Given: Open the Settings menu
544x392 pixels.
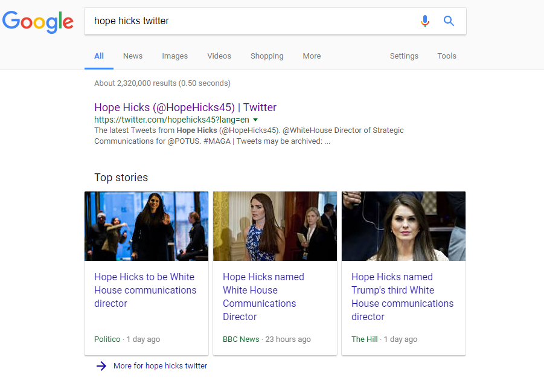Looking at the screenshot, I should [x=404, y=56].
